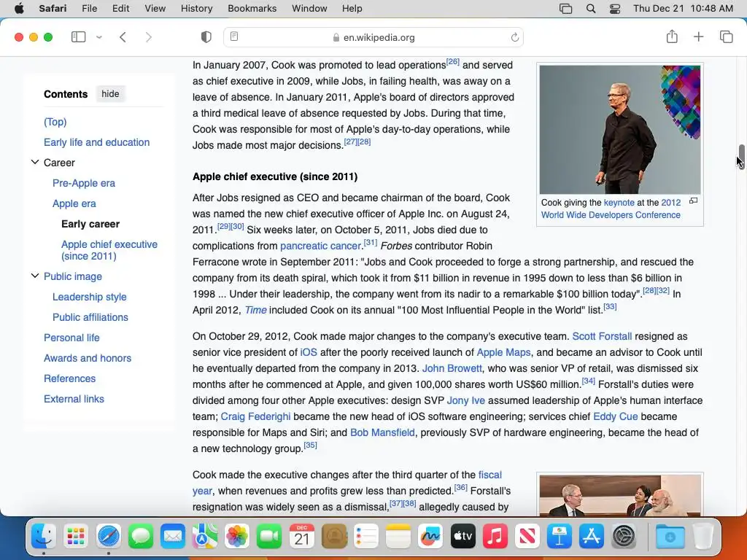Open the Apple menu
Viewport: 747px width, 560px height.
[x=19, y=8]
